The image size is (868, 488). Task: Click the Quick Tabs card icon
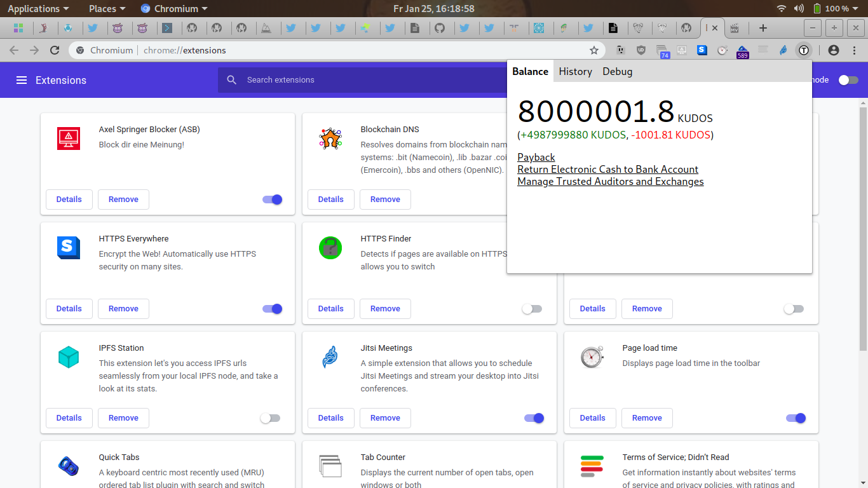(x=69, y=466)
